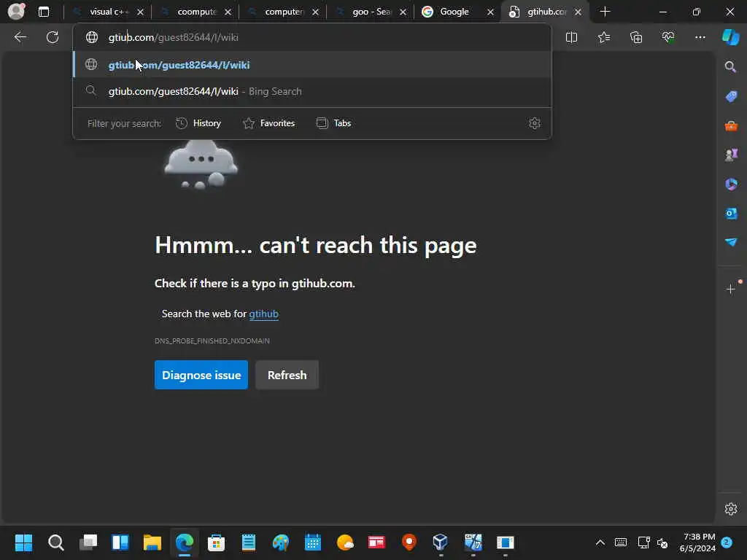
Task: Open taskbar Search
Action: [x=55, y=542]
